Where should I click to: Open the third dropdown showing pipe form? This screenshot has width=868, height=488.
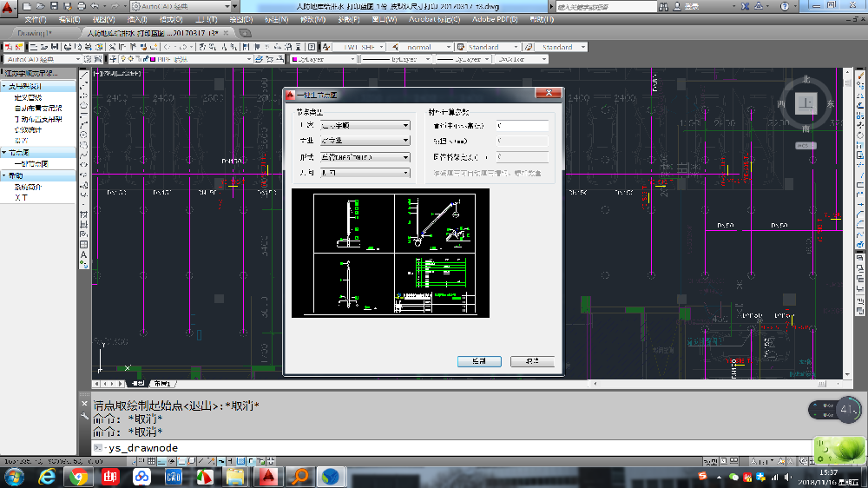pyautogui.click(x=365, y=157)
